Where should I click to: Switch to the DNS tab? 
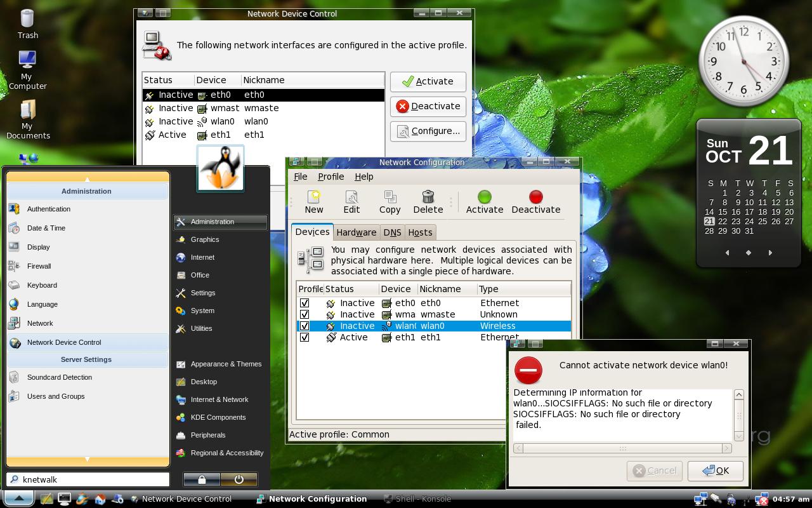[x=392, y=232]
